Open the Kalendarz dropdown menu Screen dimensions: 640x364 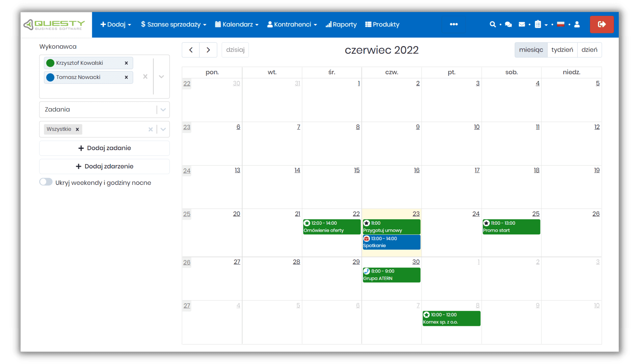(x=237, y=24)
